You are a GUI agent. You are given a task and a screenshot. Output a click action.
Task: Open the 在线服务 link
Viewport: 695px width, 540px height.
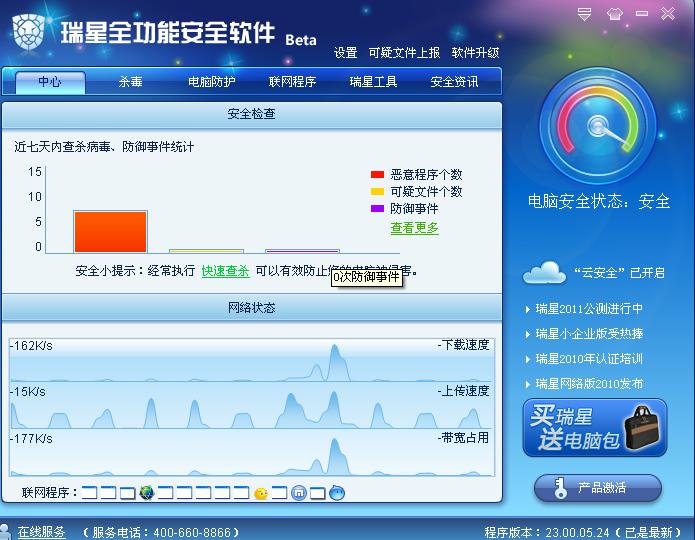coord(42,532)
